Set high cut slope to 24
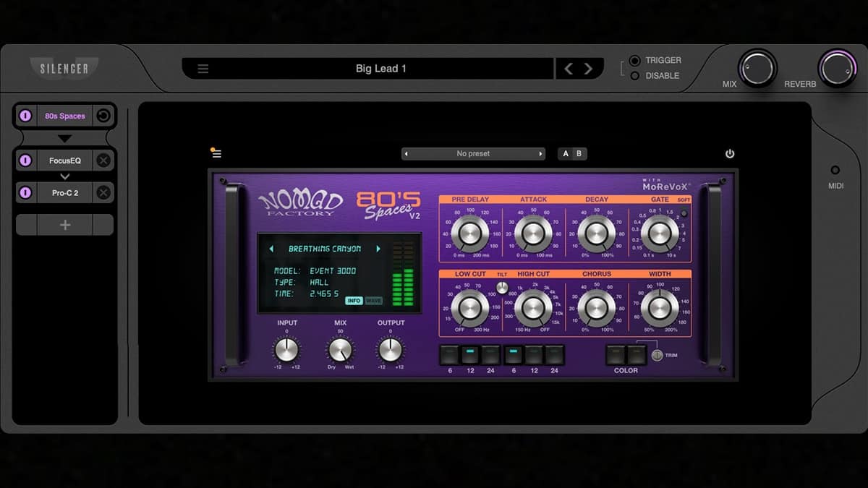 555,354
